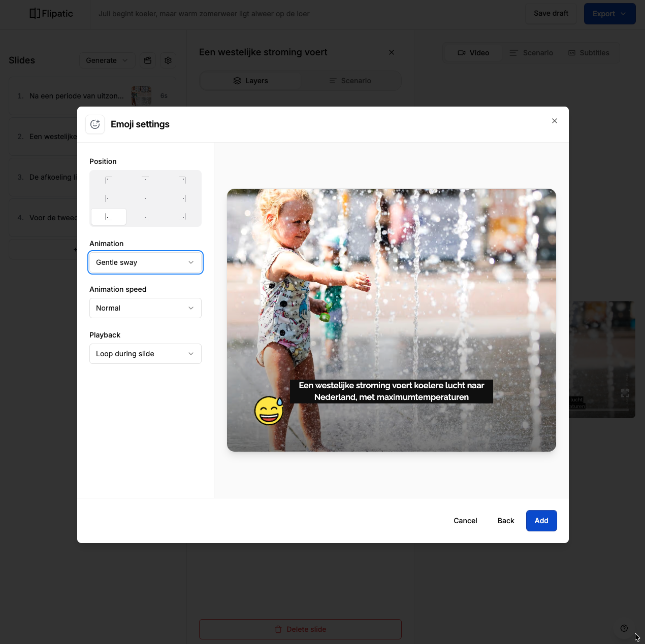Select top-left emoji position
Screen dimensions: 645x644
[109, 180]
